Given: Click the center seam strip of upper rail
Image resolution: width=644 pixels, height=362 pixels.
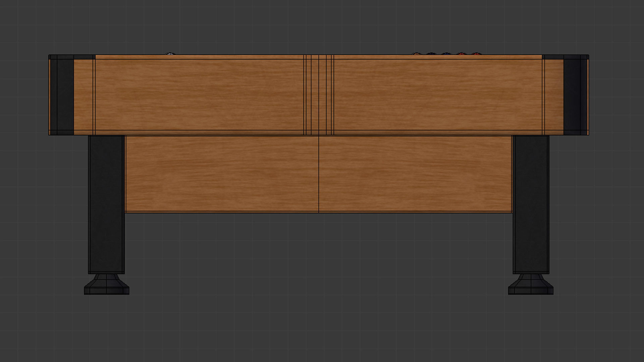Looking at the screenshot, I should click(x=319, y=95).
